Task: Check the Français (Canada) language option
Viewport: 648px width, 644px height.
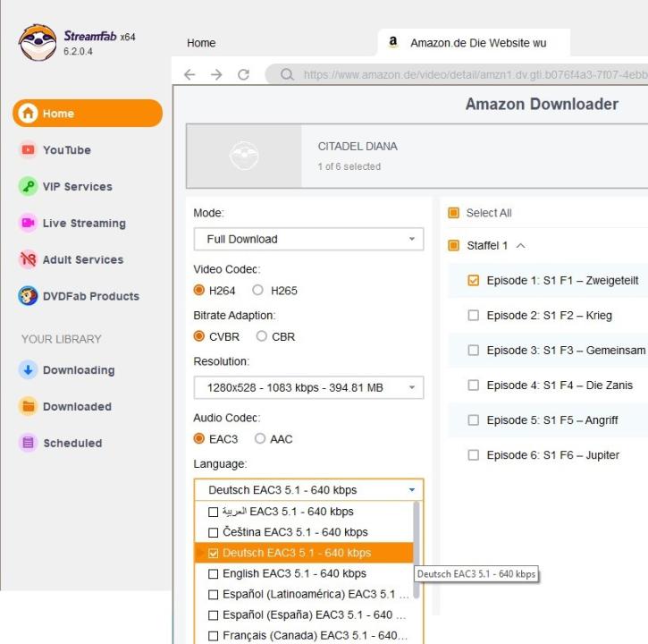Action: [x=213, y=636]
